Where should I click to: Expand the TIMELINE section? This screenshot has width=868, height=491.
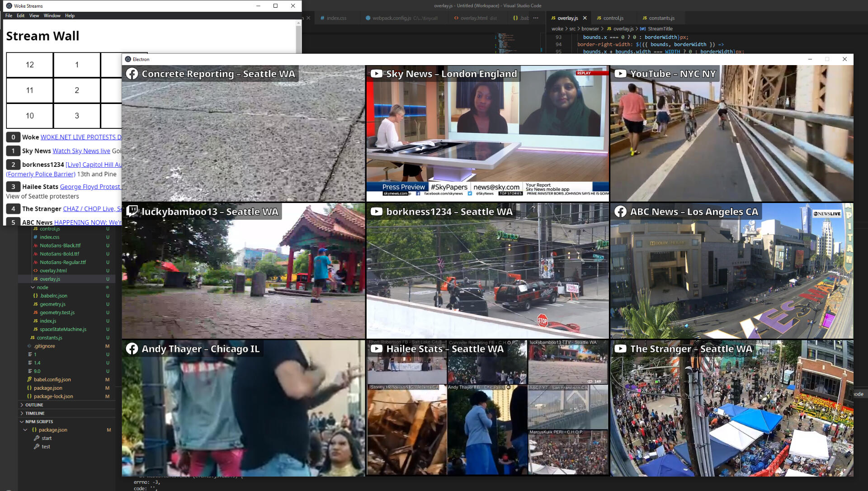coord(35,413)
